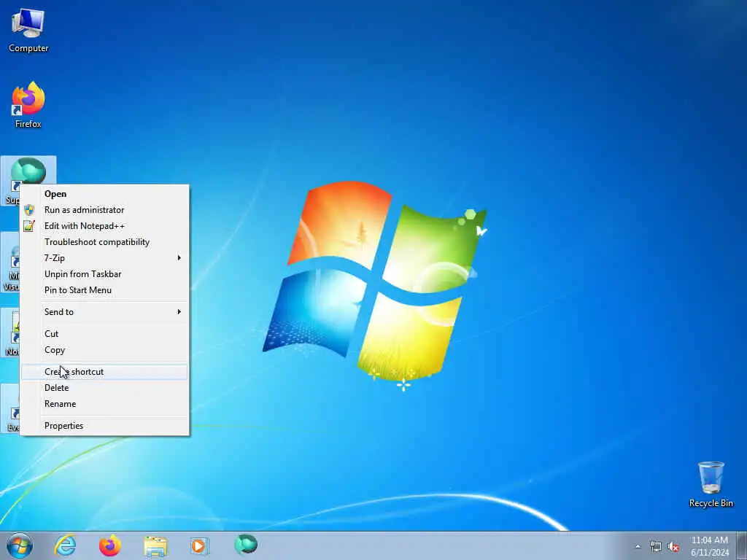The image size is (747, 560).
Task: Open the network tray icon
Action: 656,547
